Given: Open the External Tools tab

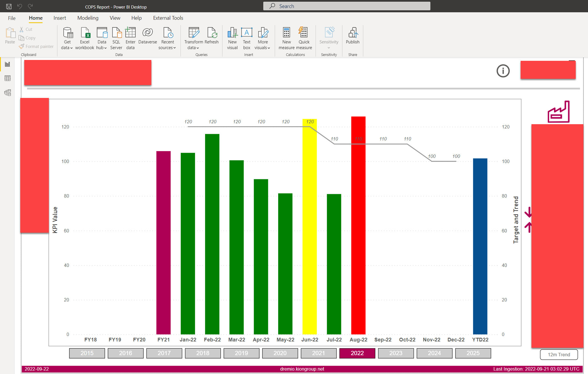Looking at the screenshot, I should [x=168, y=18].
